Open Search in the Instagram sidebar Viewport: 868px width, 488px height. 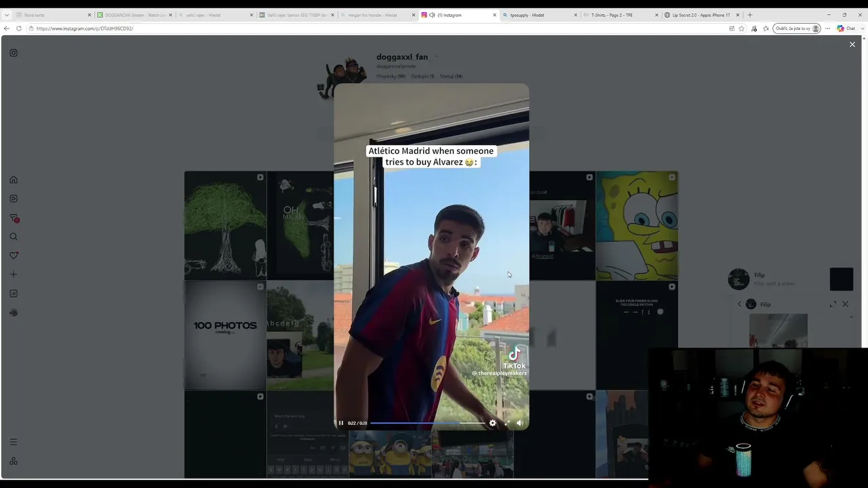tap(14, 237)
